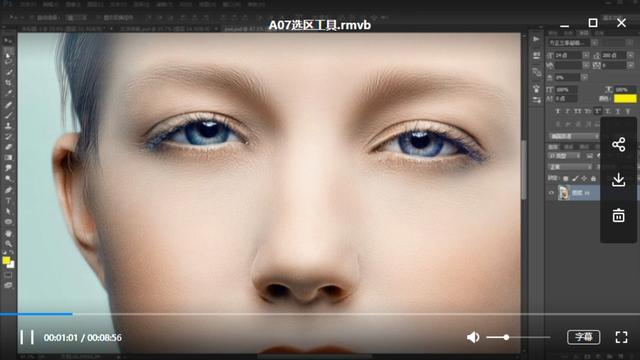Click the 00:01:01 / 00:08:56 time display
This screenshot has width=640, height=360.
(82, 338)
